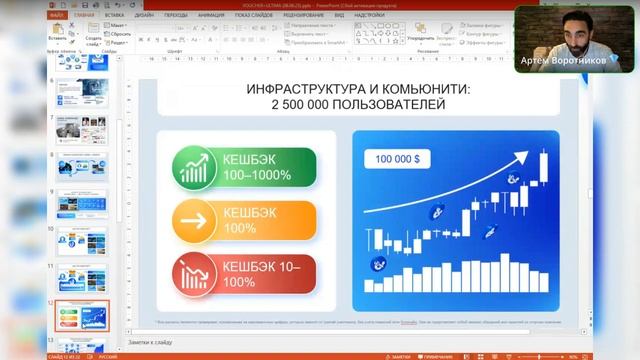Open the Макет layout dropdown

click(115, 25)
